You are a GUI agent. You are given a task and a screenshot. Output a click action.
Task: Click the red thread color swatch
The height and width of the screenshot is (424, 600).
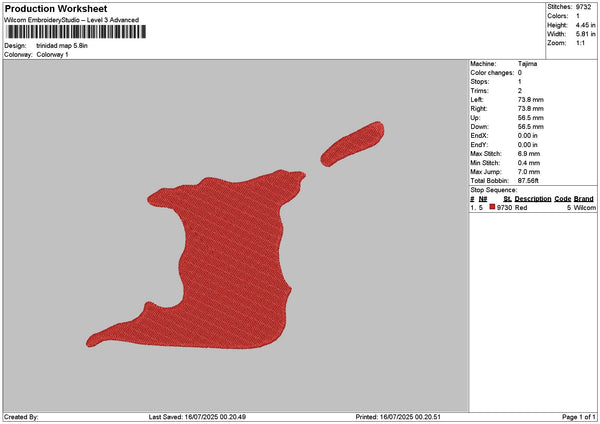(x=492, y=207)
